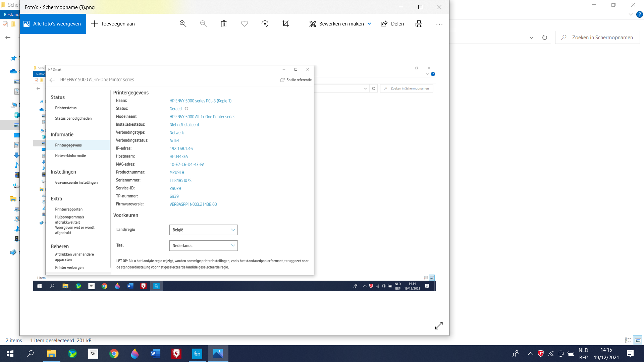Open the crop tool in Photos toolbar
The image size is (644, 362).
pos(285,24)
